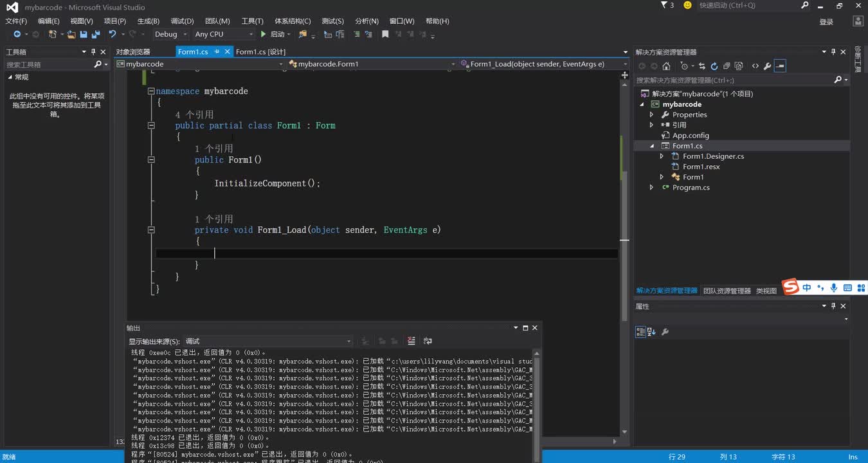868x463 pixels.
Task: Expand the Properties node in tree
Action: click(x=651, y=114)
